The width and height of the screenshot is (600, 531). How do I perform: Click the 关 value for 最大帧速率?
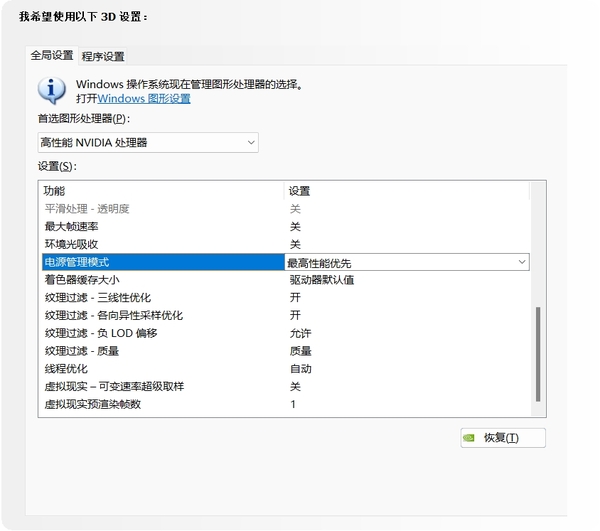click(295, 226)
